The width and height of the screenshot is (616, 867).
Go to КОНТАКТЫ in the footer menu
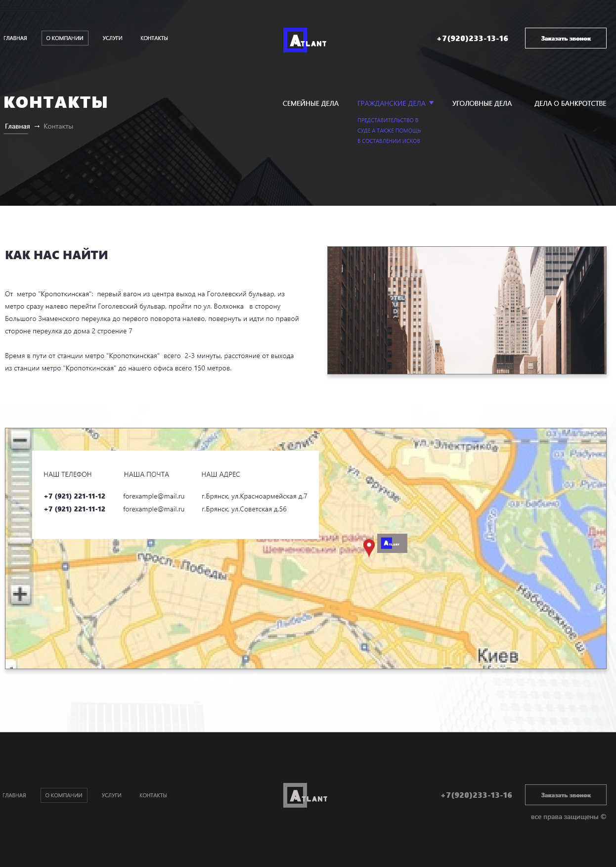(153, 795)
